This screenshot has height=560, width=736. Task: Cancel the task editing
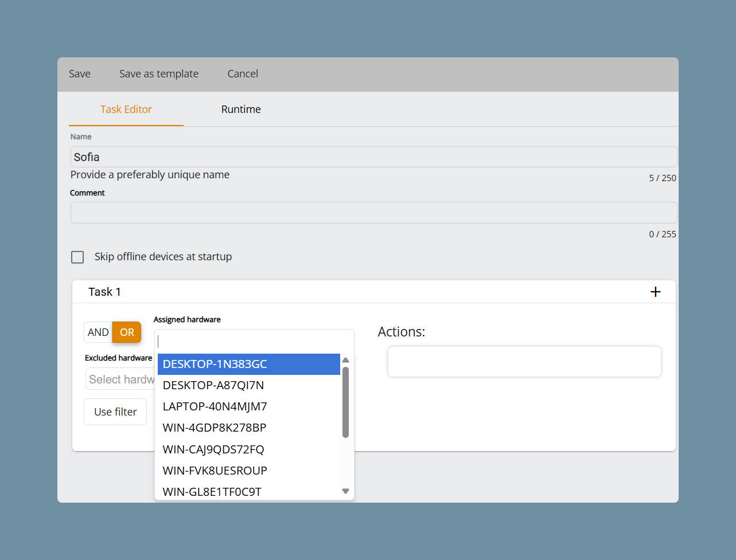coord(243,74)
